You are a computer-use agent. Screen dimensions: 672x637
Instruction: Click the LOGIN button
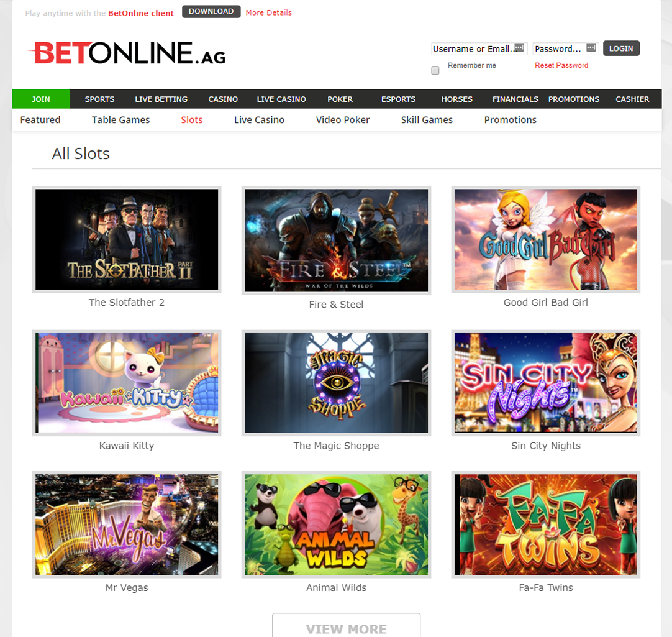coord(621,48)
